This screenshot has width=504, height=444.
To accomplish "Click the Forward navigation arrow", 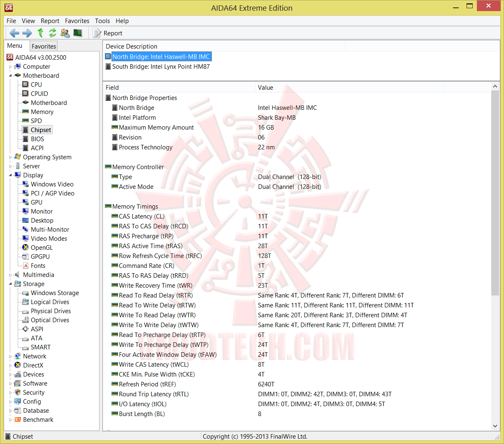I will 27,33.
